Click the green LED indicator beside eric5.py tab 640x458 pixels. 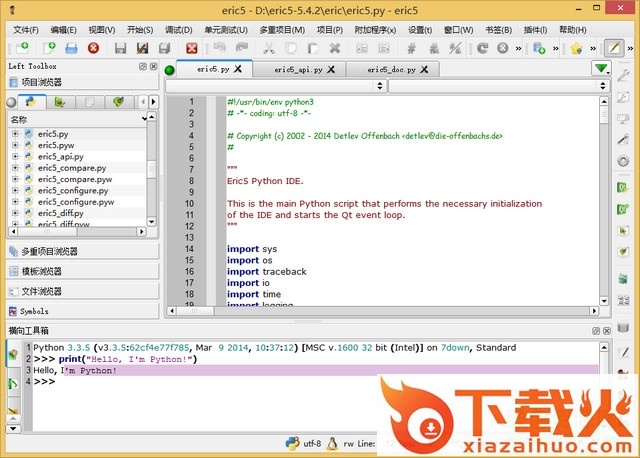(x=169, y=70)
